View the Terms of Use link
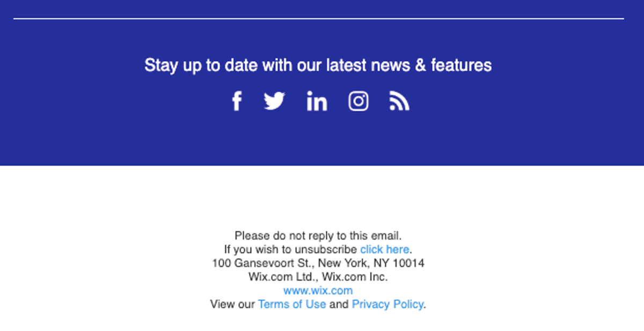The height and width of the screenshot is (331, 644). 292,304
